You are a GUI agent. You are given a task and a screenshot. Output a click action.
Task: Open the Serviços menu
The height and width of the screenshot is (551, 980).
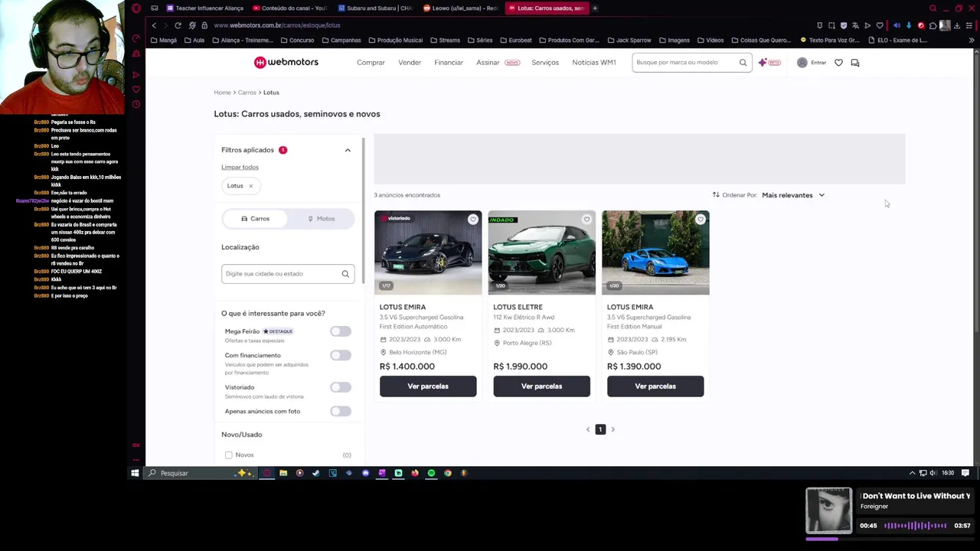(x=545, y=63)
